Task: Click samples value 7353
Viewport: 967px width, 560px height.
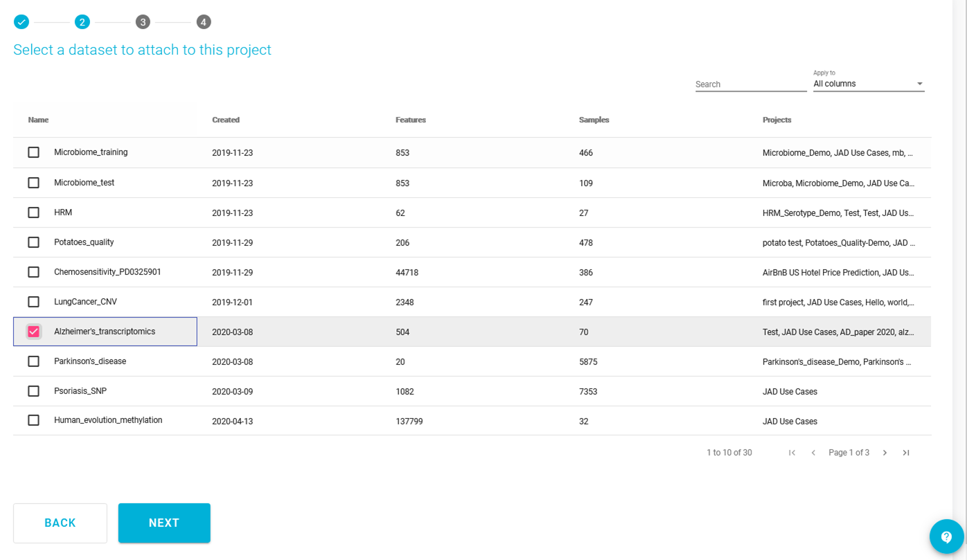Action: click(588, 392)
